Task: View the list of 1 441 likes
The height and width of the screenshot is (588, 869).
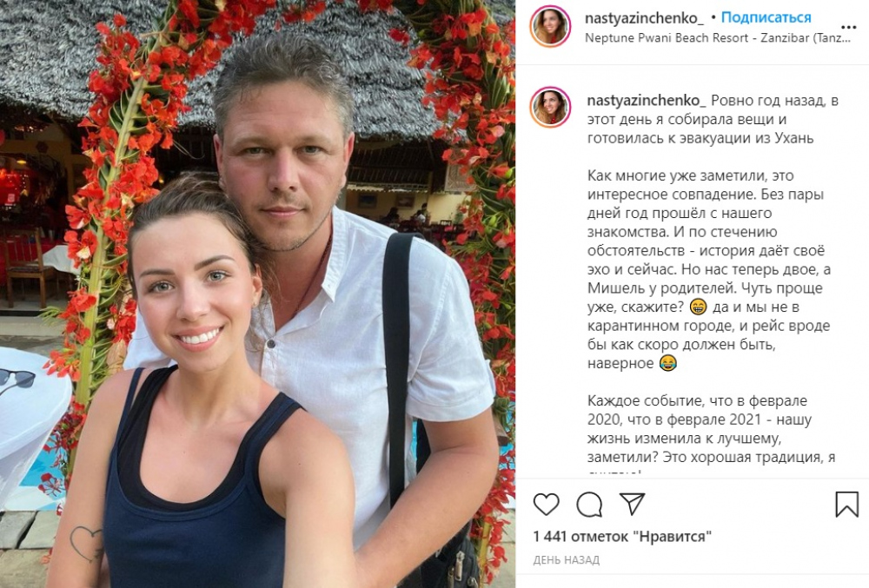Action: point(622,537)
